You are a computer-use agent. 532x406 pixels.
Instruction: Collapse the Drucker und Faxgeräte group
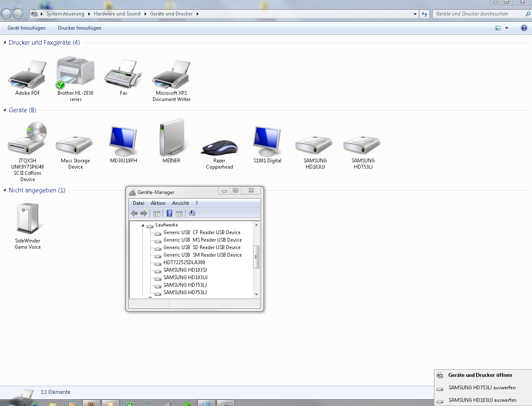click(5, 43)
